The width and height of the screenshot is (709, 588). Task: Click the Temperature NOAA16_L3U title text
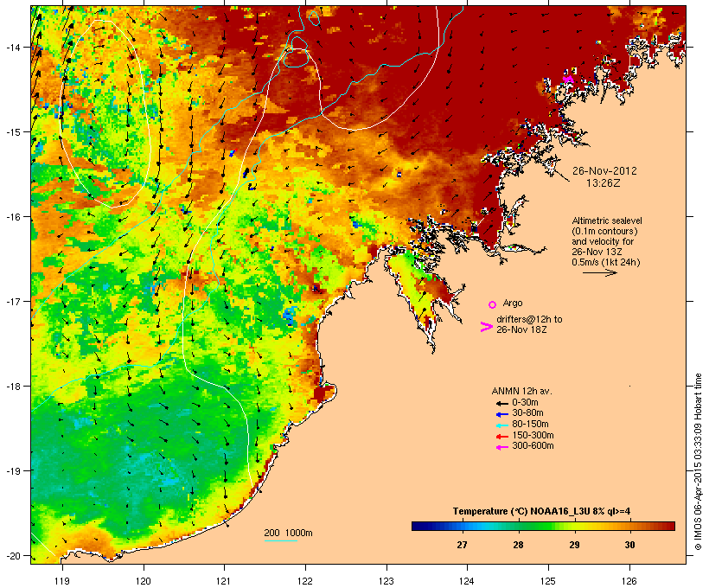pos(542,511)
